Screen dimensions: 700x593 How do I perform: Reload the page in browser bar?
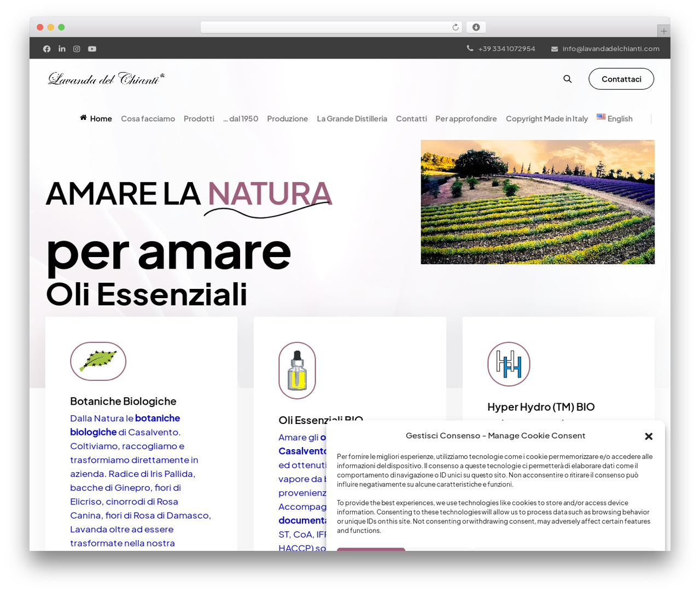click(456, 27)
